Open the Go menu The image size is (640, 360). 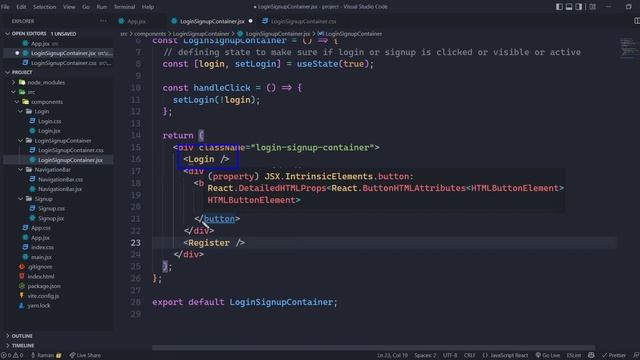86,7
